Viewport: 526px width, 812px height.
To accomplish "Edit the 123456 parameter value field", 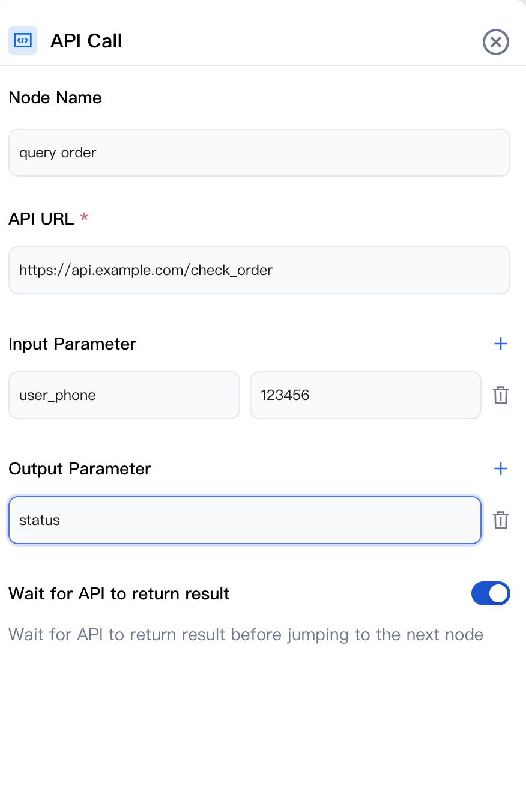I will (365, 395).
